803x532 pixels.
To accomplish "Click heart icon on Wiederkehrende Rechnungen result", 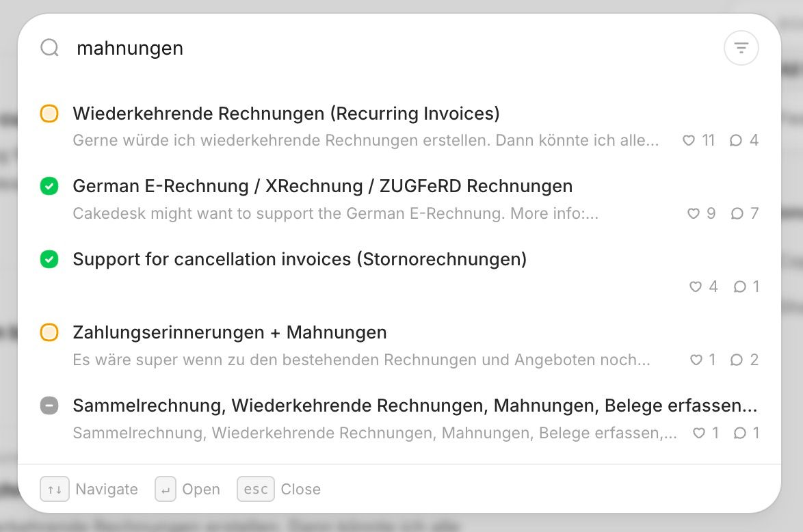I will point(689,140).
